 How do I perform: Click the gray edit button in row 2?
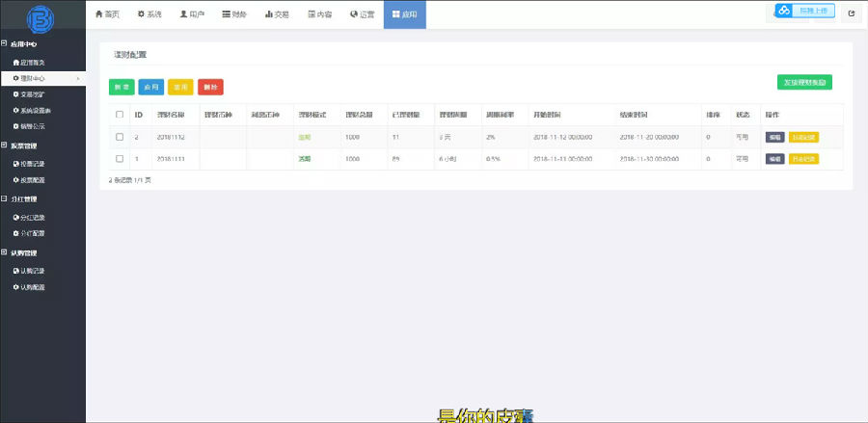774,137
